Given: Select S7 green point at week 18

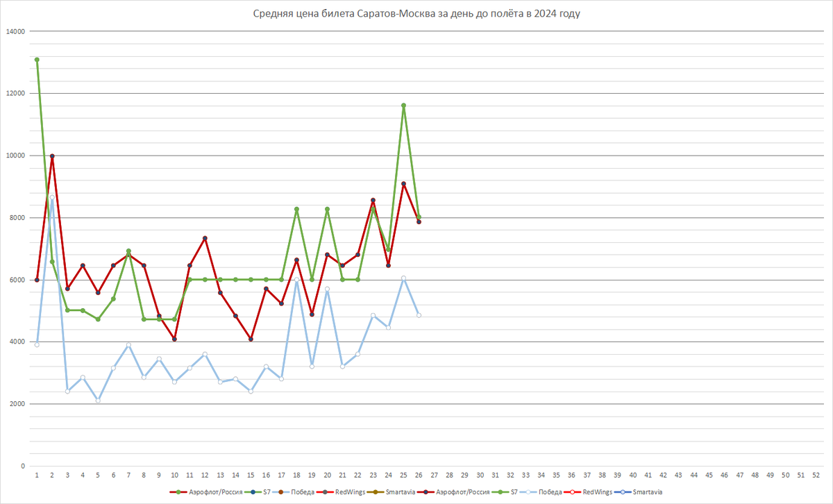Looking at the screenshot, I should [296, 209].
